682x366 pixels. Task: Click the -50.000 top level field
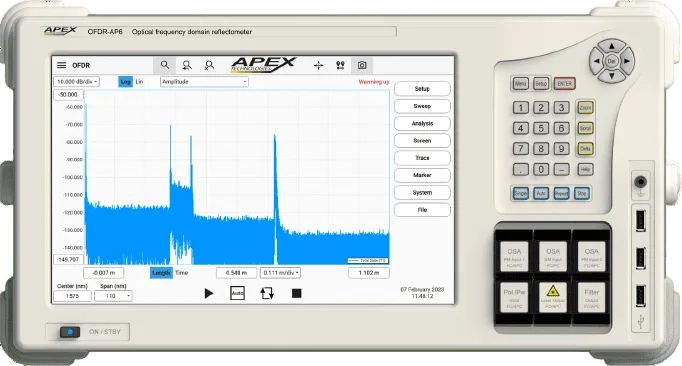tap(68, 95)
